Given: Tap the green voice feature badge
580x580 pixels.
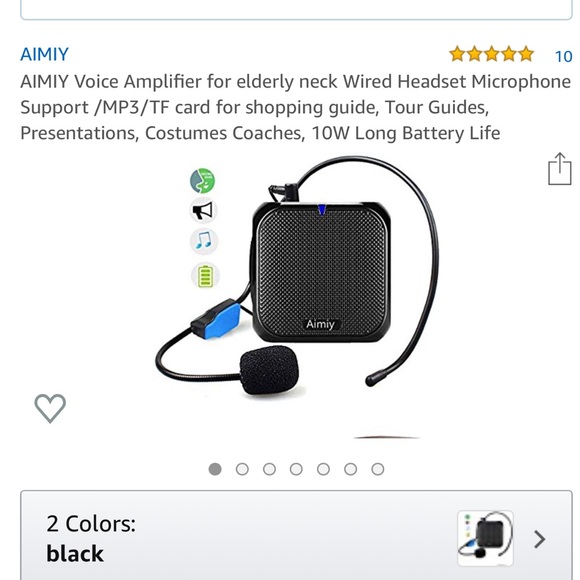Looking at the screenshot, I should coord(202,181).
